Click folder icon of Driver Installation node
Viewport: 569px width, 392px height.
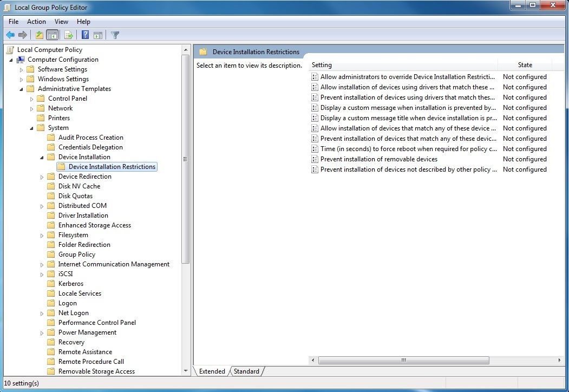51,215
